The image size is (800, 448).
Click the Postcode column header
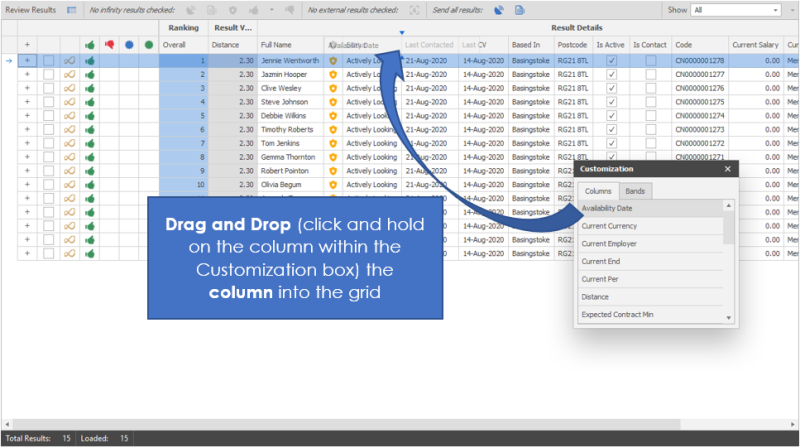coord(572,45)
